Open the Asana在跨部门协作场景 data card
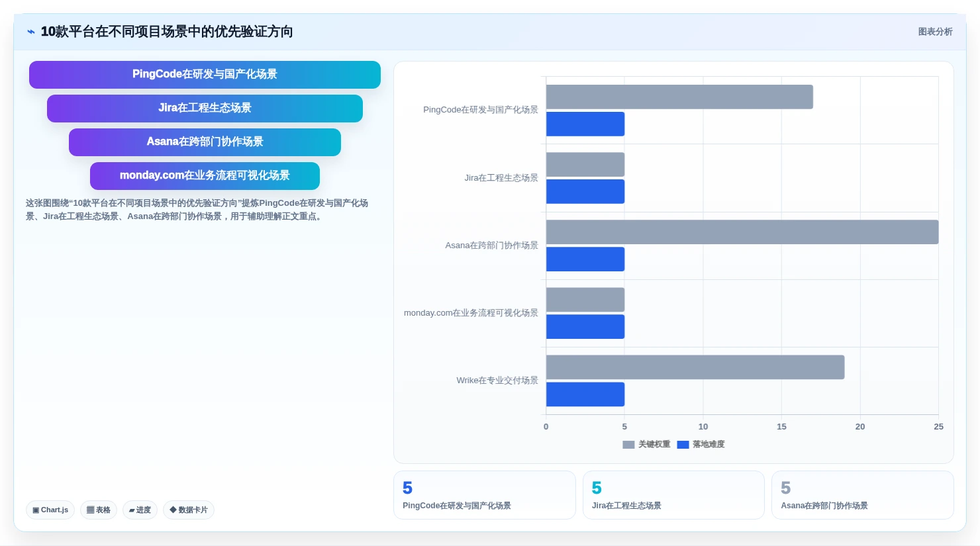The width and height of the screenshot is (980, 546). tap(863, 495)
